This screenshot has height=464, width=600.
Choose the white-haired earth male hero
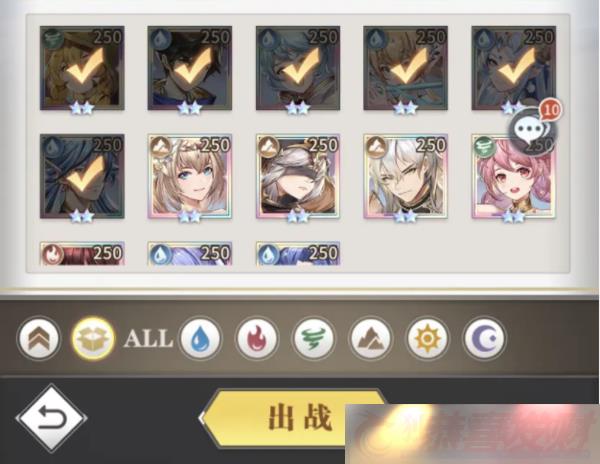[406, 176]
